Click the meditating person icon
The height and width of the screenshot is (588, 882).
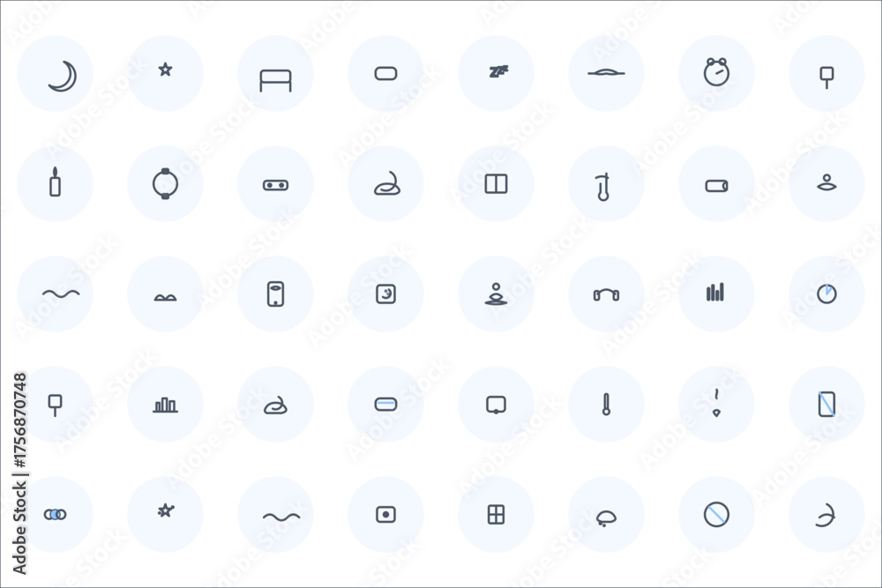[496, 294]
